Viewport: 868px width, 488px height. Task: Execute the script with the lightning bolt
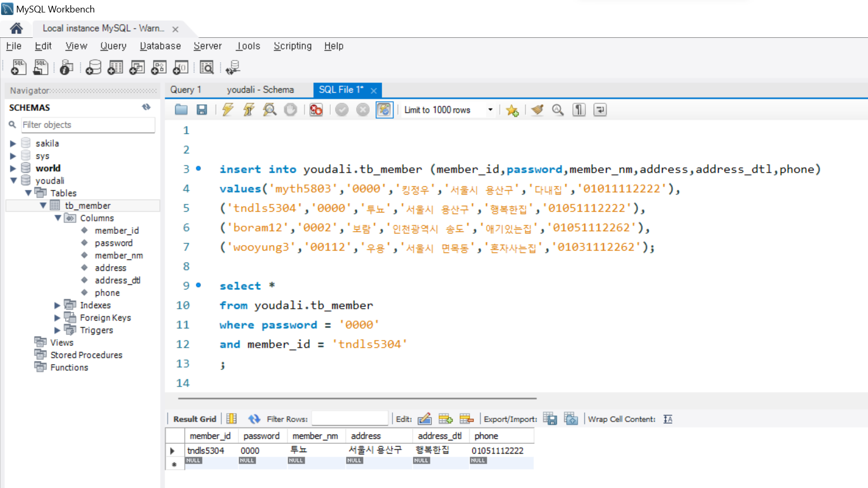pos(228,109)
